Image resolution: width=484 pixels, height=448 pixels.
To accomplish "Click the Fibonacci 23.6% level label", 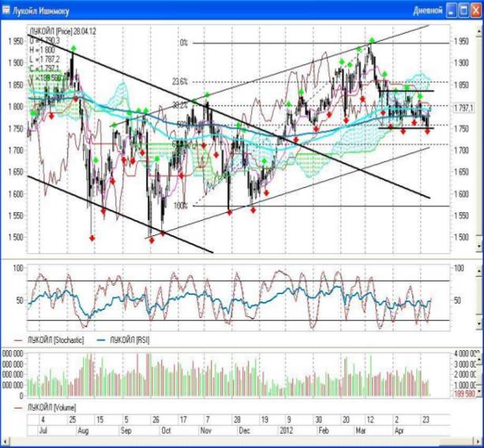I will [180, 82].
